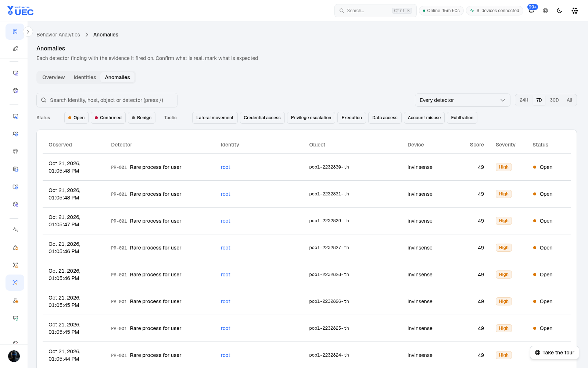Screen dimensions: 588x368
Task: Open the user with cube sidebar icon
Action: 15,134
